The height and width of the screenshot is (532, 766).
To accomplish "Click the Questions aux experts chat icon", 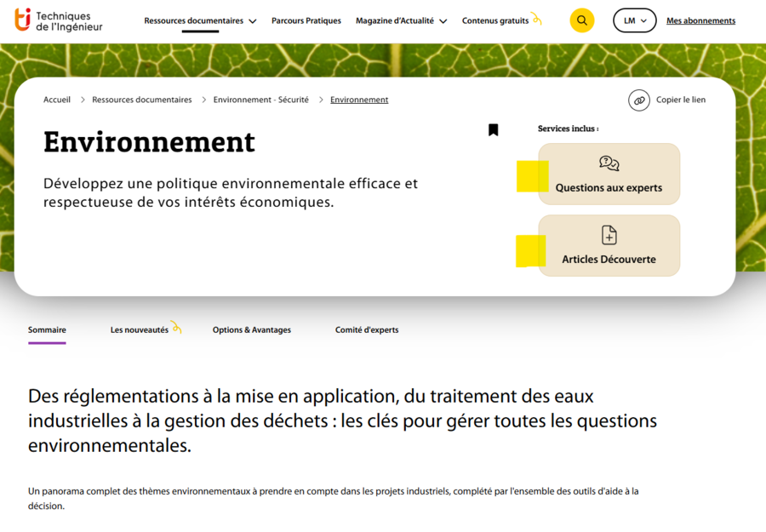I will 609,163.
